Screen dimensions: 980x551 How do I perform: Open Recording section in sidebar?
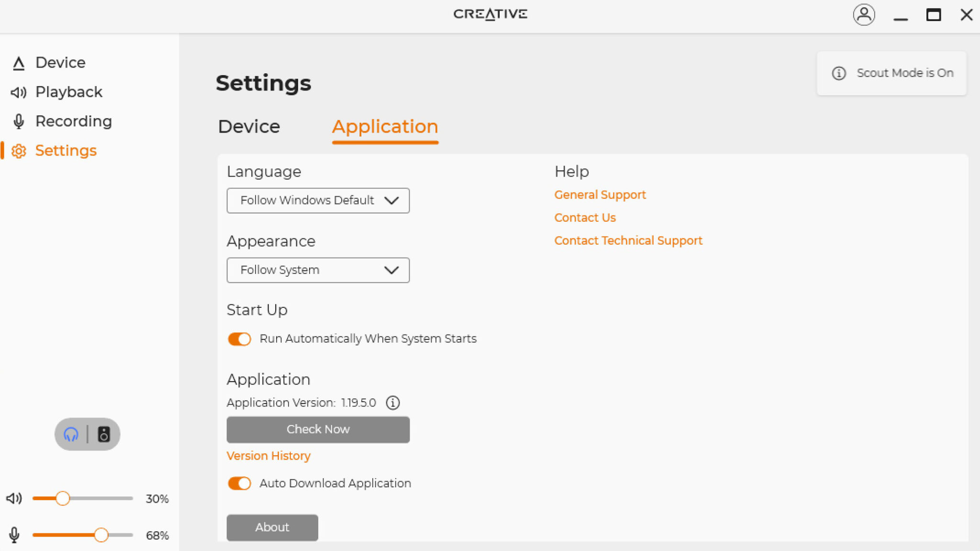click(x=73, y=121)
